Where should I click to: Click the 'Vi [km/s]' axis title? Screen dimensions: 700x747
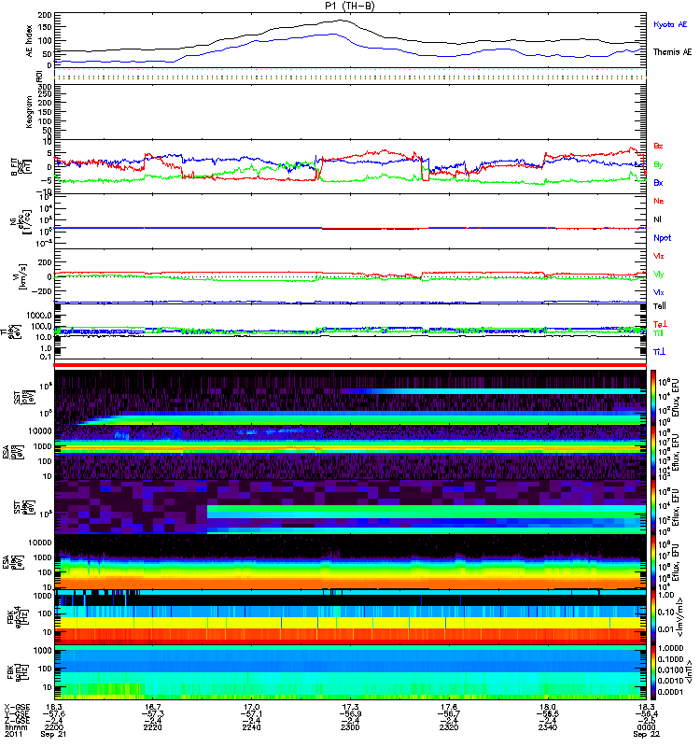click(x=21, y=276)
